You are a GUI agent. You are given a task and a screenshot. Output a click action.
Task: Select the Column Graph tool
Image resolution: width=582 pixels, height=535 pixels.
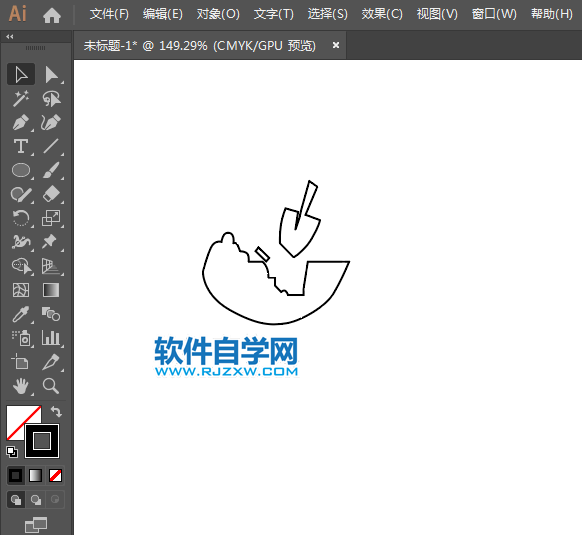coord(51,338)
